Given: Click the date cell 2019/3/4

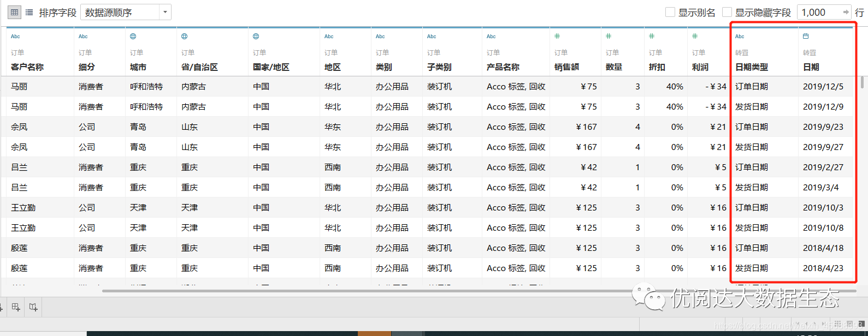Looking at the screenshot, I should click(821, 187).
